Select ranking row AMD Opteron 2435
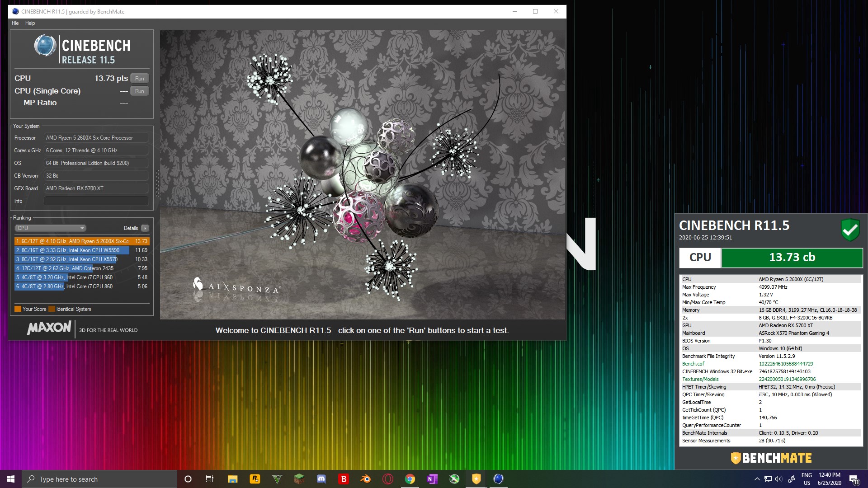 [82, 268]
